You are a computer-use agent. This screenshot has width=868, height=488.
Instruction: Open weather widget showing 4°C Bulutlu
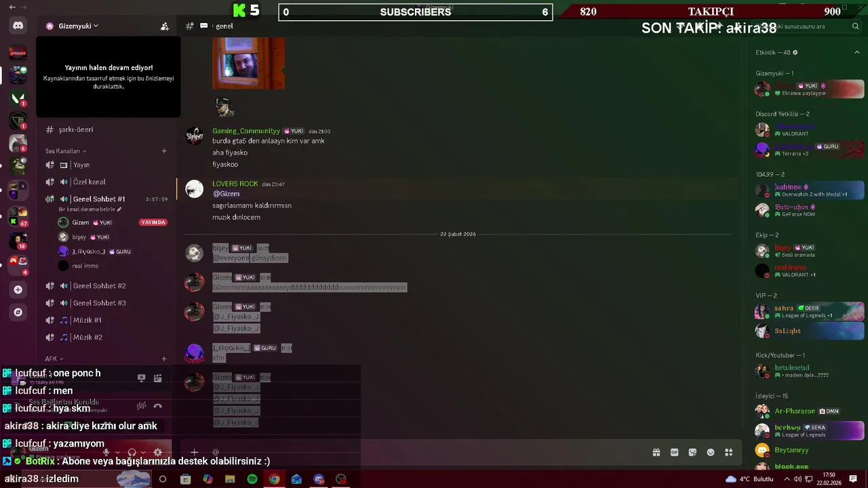[x=749, y=479]
